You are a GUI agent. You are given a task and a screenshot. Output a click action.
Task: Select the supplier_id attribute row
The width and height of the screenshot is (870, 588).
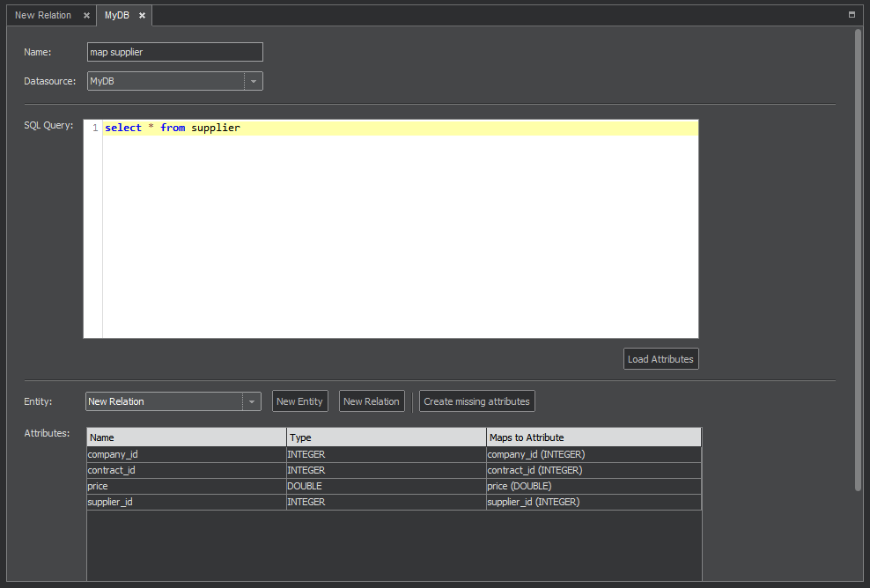point(186,502)
